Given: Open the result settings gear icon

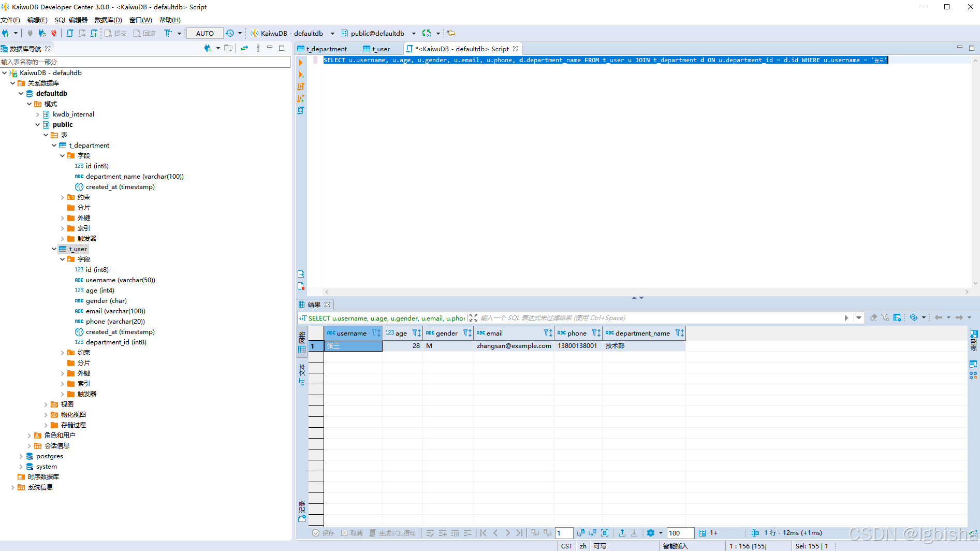Looking at the screenshot, I should point(651,533).
